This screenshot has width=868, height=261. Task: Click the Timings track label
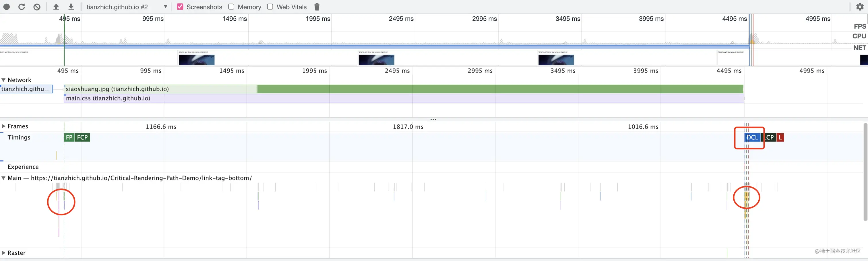[19, 137]
